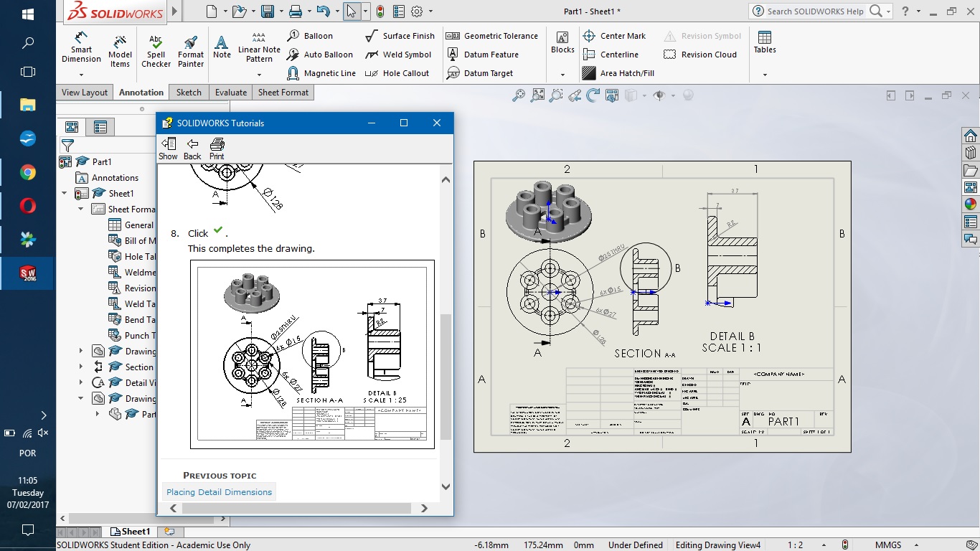Open the Appearances color ball pane
Image resolution: width=980 pixels, height=551 pixels.
[971, 204]
